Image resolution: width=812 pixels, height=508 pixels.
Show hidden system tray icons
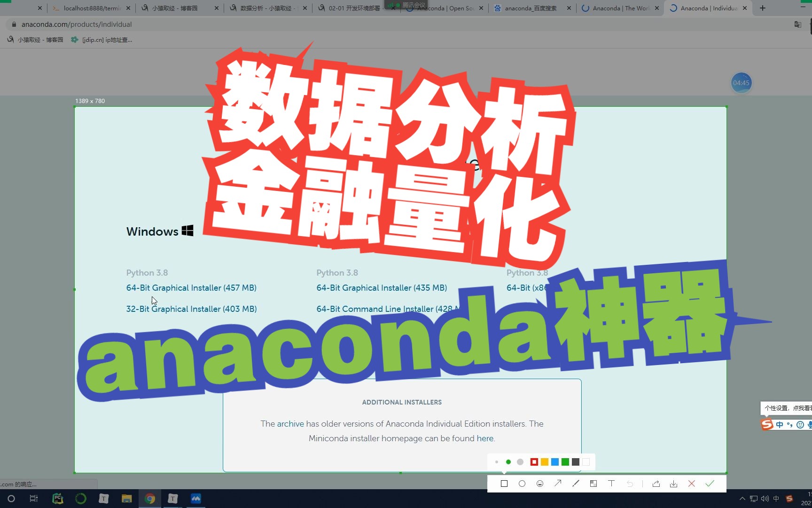click(x=742, y=499)
